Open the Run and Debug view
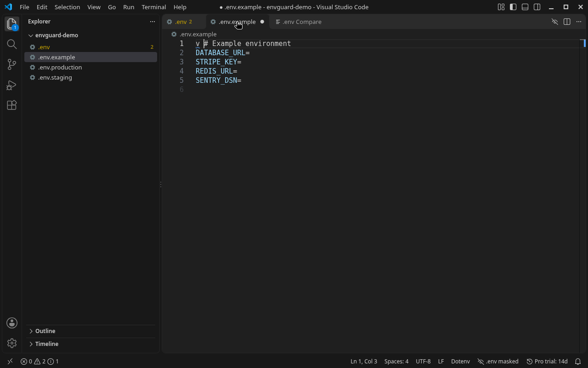 click(x=12, y=85)
